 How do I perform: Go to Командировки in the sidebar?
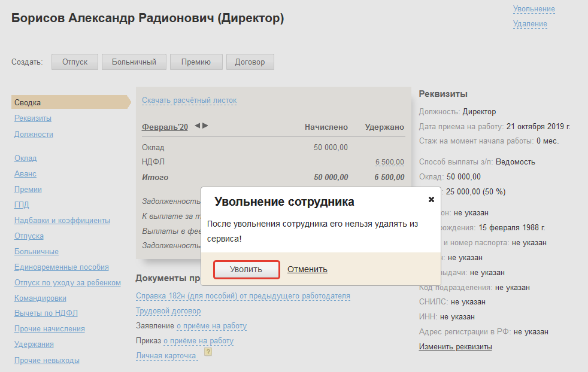click(x=40, y=298)
